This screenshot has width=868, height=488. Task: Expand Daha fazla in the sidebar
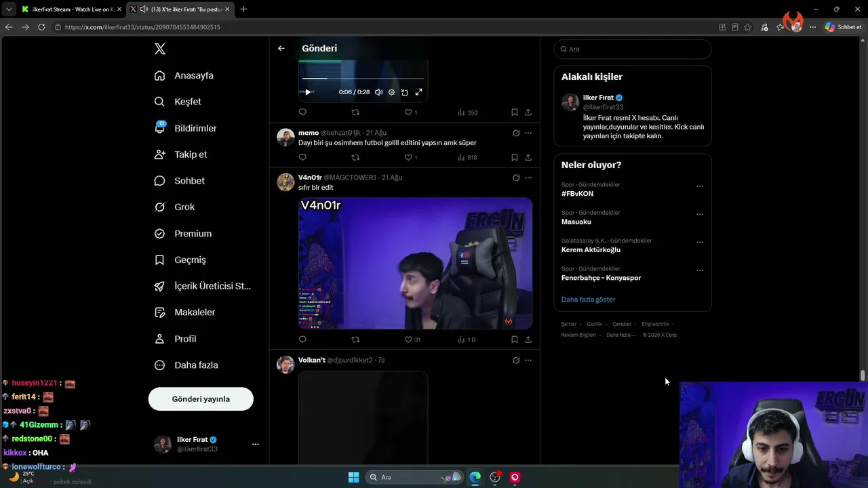186,365
